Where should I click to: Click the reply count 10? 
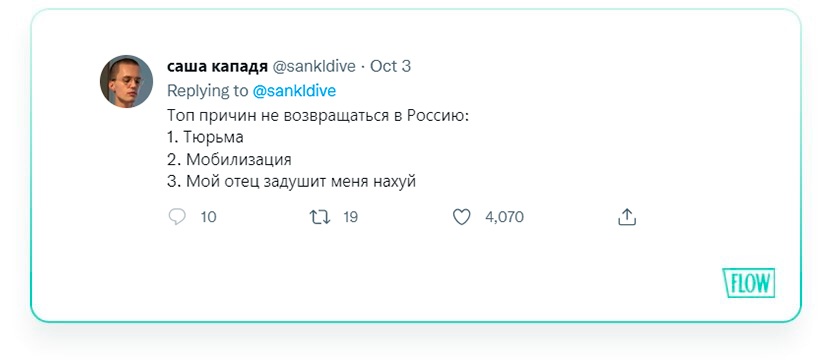click(209, 217)
